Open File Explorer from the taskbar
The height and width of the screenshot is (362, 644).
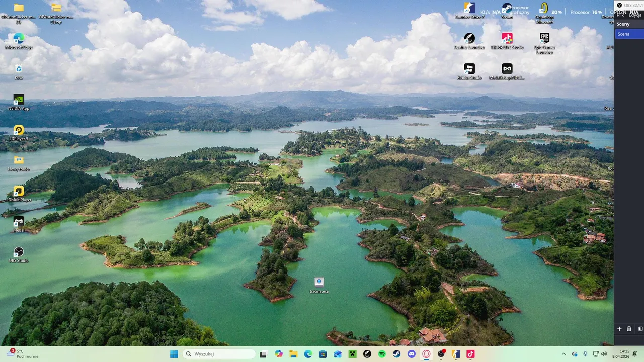(x=293, y=354)
